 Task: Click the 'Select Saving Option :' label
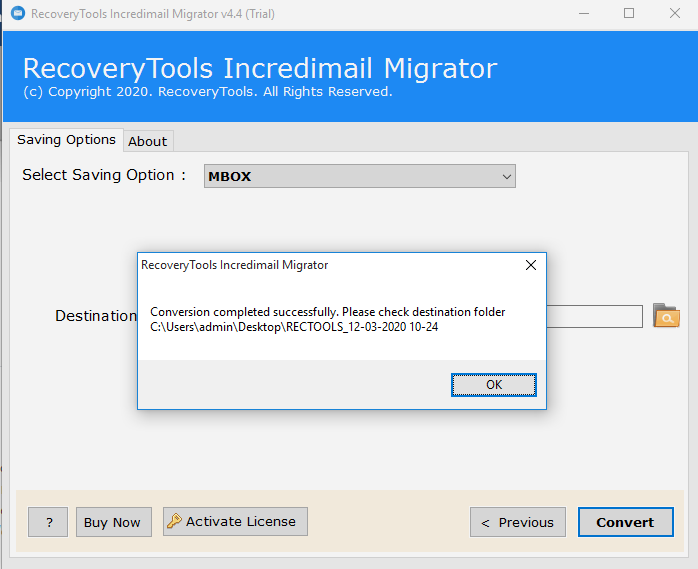104,175
